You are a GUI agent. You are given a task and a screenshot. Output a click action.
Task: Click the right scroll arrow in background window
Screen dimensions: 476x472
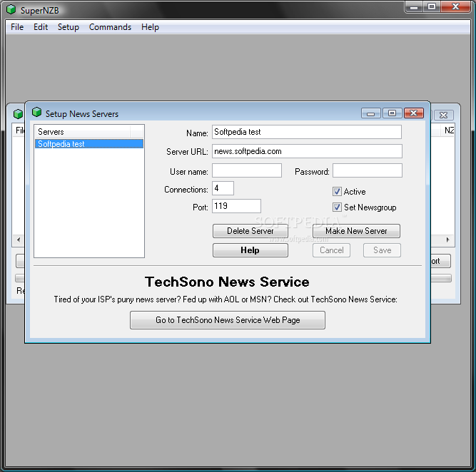[447, 240]
